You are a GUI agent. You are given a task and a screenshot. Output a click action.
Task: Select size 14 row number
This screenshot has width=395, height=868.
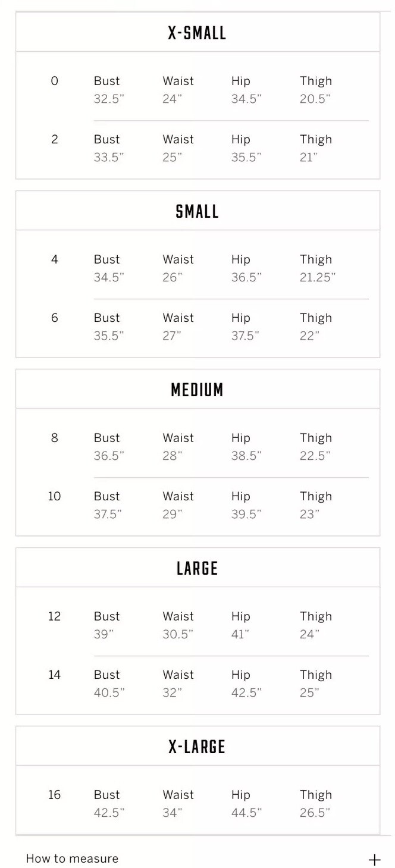tap(54, 675)
